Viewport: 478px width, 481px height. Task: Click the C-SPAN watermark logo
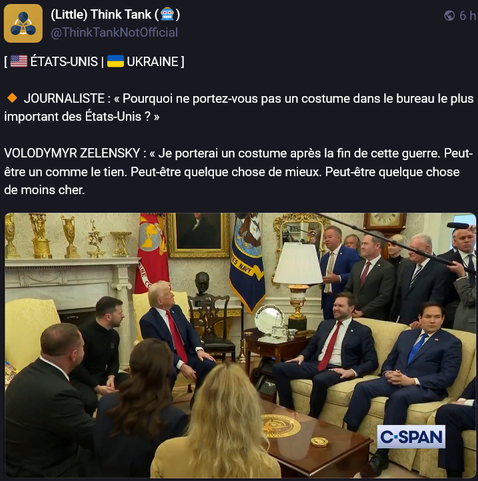point(411,437)
